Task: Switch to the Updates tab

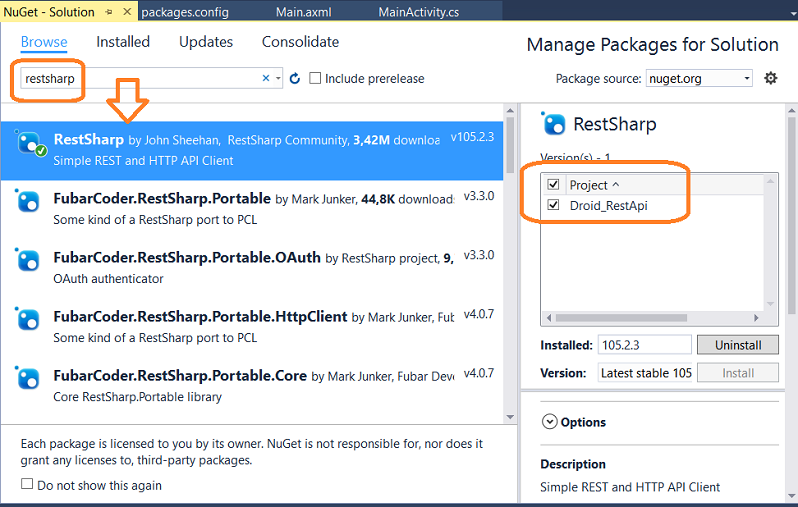Action: [x=206, y=42]
